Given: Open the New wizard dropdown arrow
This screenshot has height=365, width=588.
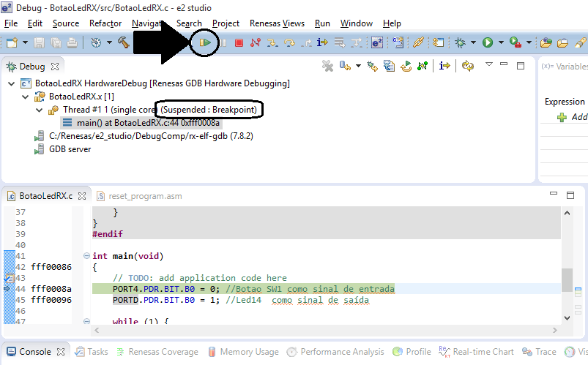Looking at the screenshot, I should click(x=25, y=42).
